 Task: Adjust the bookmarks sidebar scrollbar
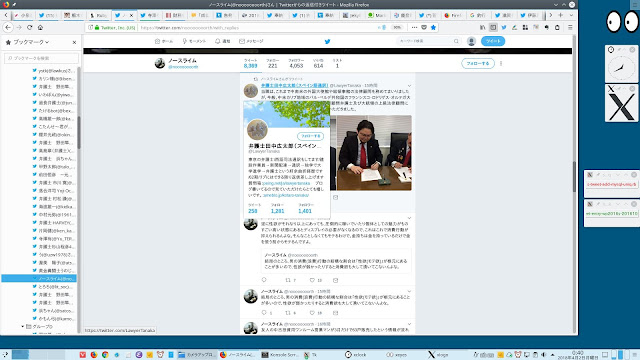pos(79,133)
